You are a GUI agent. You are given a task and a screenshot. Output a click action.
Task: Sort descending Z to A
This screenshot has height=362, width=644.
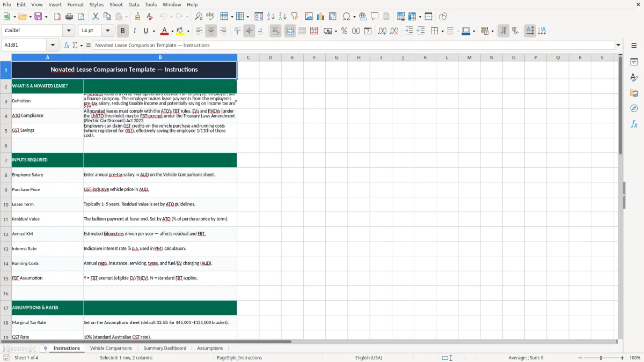click(x=282, y=17)
